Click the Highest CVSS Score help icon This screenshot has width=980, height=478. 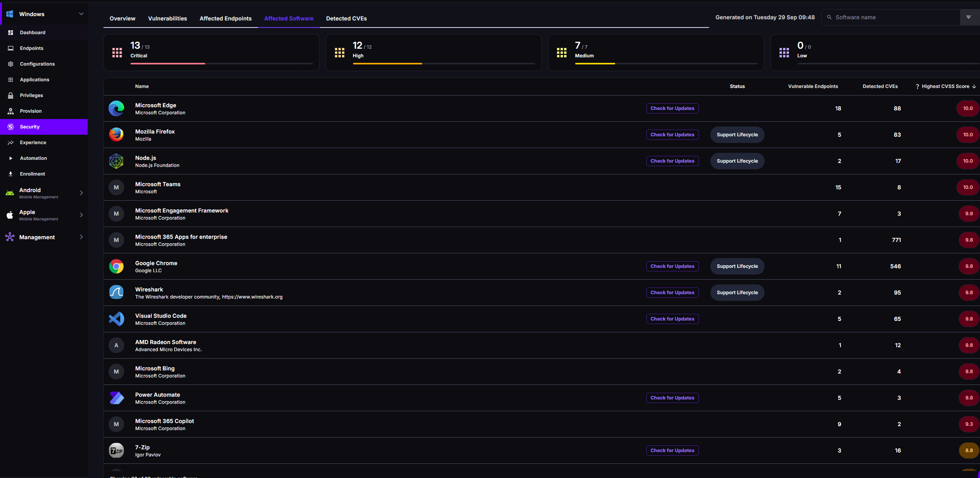(x=917, y=86)
